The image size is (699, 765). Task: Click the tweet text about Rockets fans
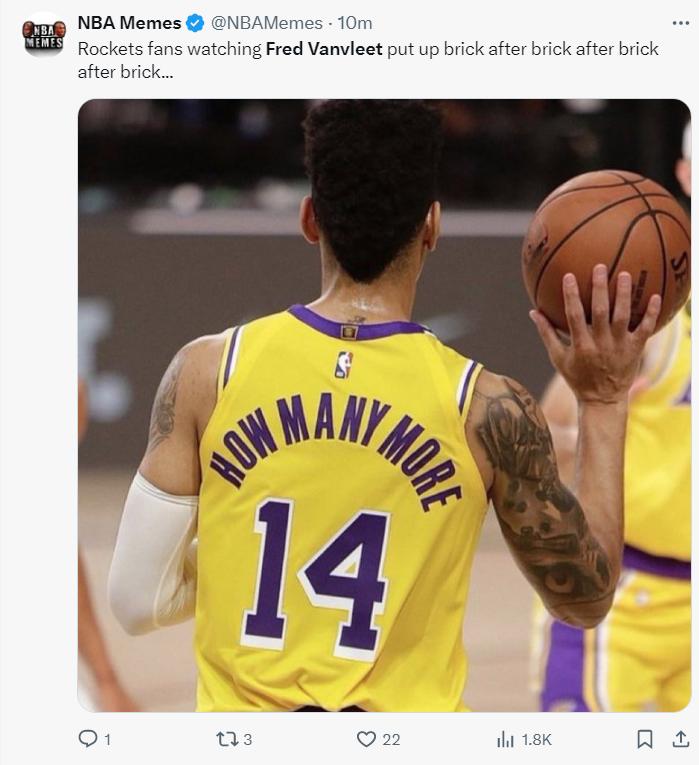(368, 60)
